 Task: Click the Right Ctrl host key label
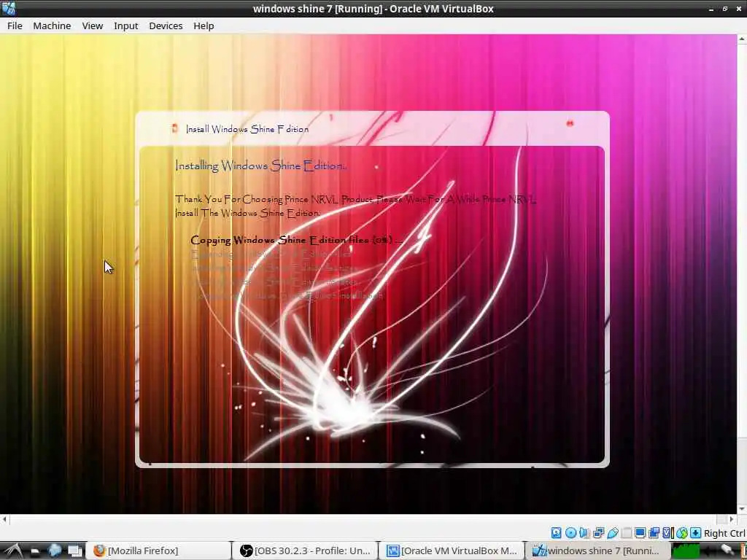pyautogui.click(x=724, y=533)
